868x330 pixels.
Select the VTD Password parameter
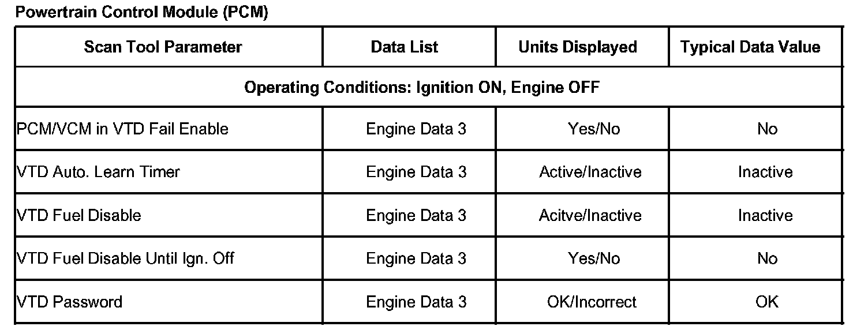(70, 302)
